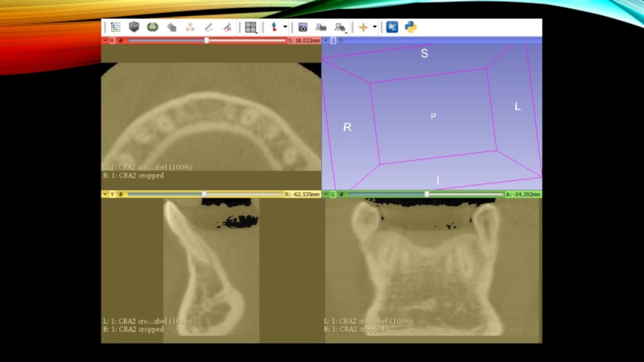Screen dimensions: 644x362
Task: Pin the 3D view controller
Action: [326, 41]
